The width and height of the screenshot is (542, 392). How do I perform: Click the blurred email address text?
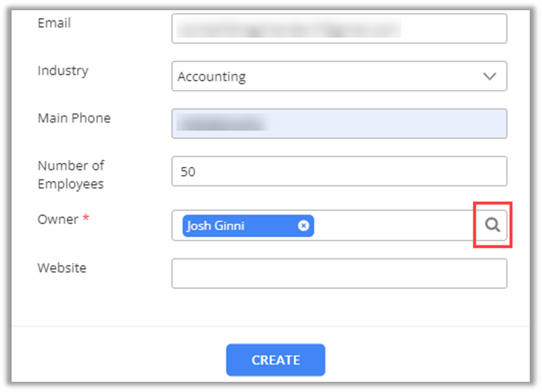288,29
